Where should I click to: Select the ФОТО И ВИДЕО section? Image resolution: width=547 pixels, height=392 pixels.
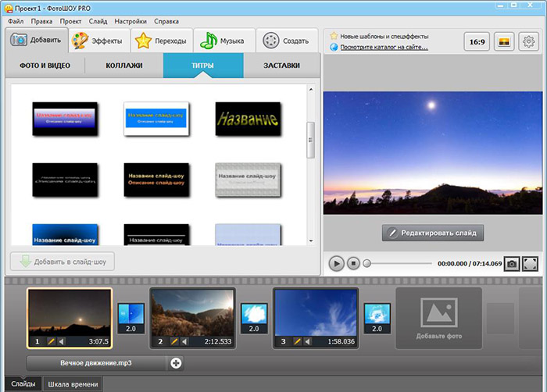45,66
